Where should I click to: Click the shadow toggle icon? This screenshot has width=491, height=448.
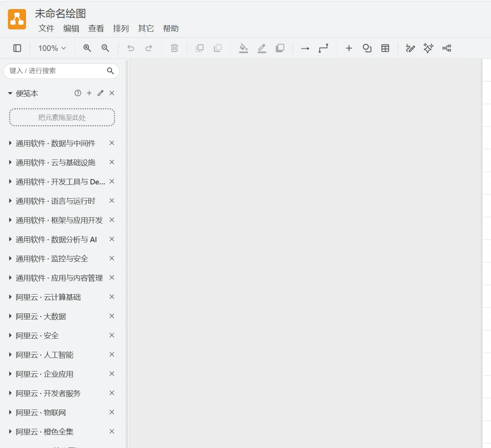click(x=280, y=48)
